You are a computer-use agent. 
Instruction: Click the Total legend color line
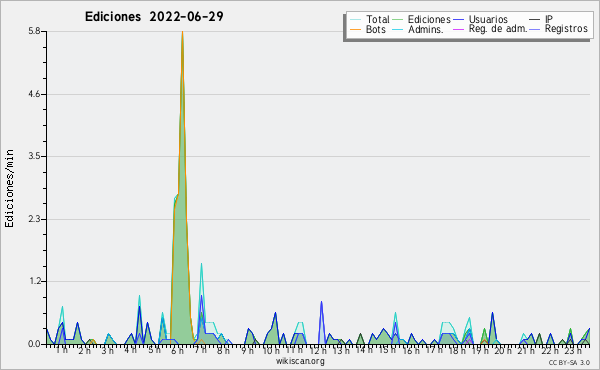pos(355,20)
